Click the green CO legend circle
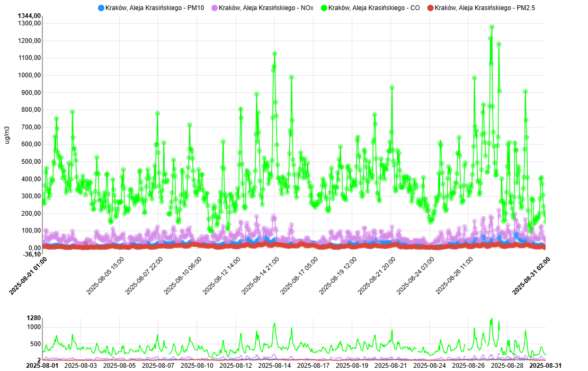 coord(324,8)
